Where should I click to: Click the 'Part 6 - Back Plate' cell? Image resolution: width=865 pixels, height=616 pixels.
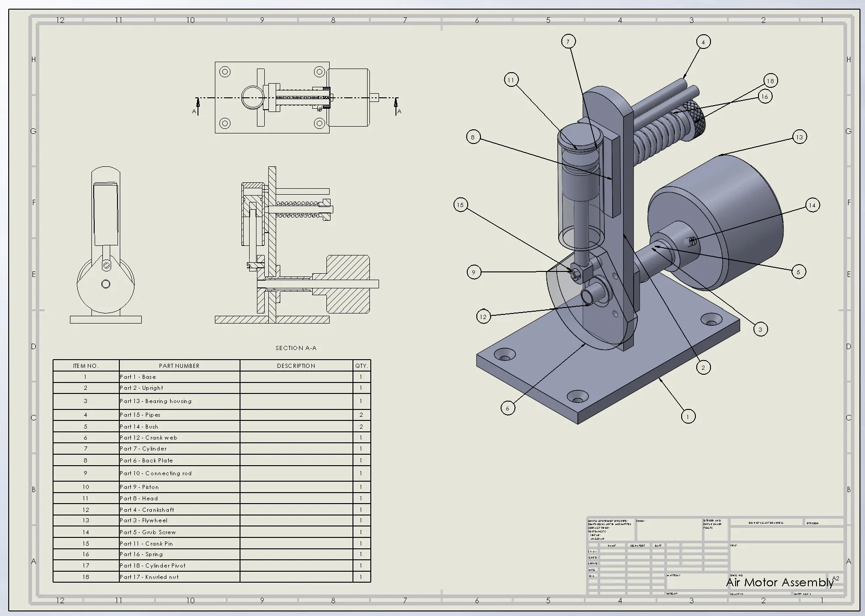click(179, 460)
